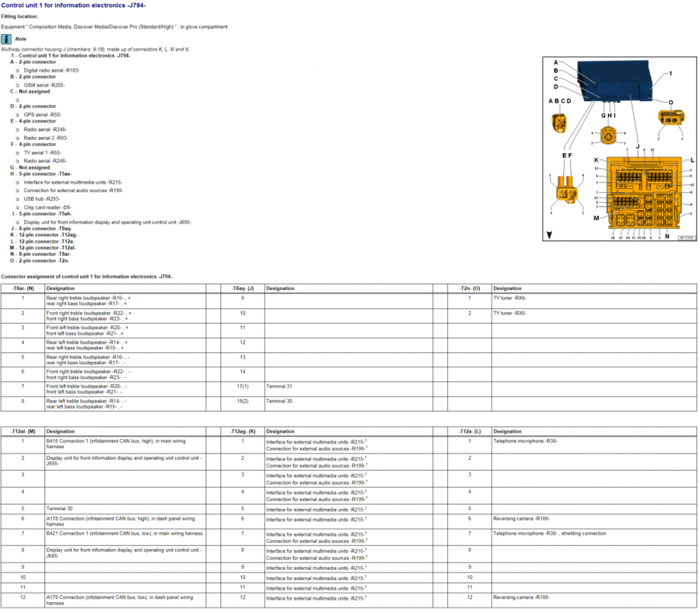The width and height of the screenshot is (700, 613).
Task: Select the yellow O two-pin connector illustration
Action: coord(670,119)
